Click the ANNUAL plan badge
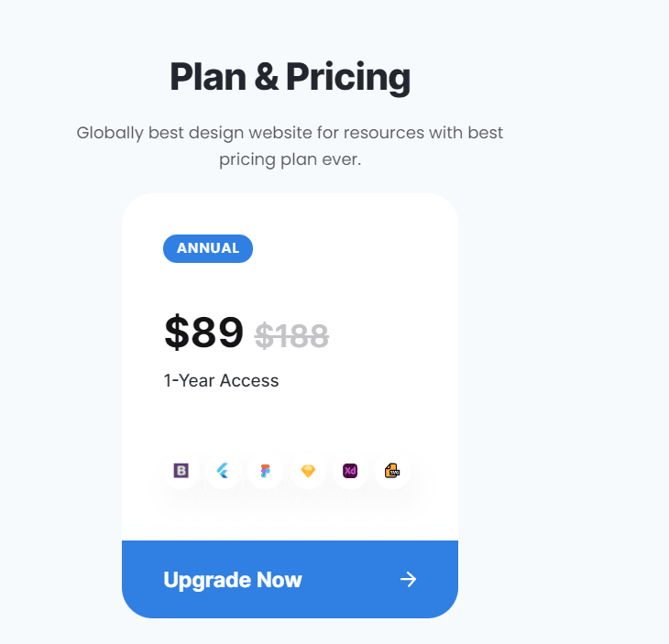The width and height of the screenshot is (669, 644). pyautogui.click(x=208, y=248)
